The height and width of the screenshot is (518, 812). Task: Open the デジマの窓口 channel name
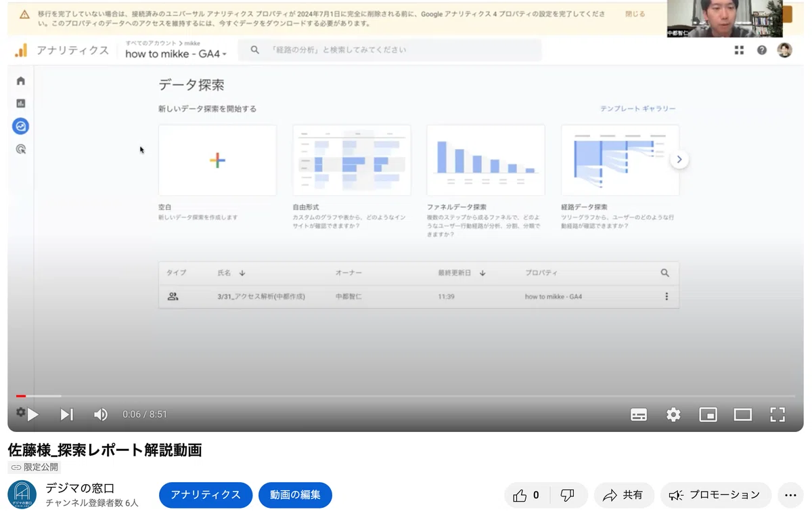pyautogui.click(x=80, y=488)
